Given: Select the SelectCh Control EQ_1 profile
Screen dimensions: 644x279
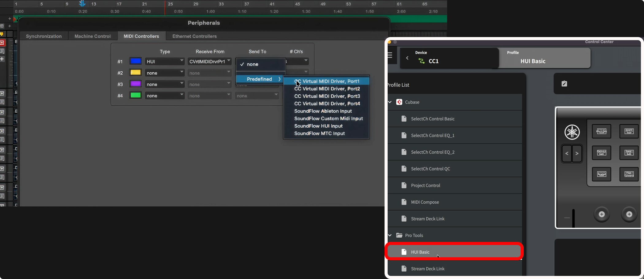Looking at the screenshot, I should coord(455,135).
